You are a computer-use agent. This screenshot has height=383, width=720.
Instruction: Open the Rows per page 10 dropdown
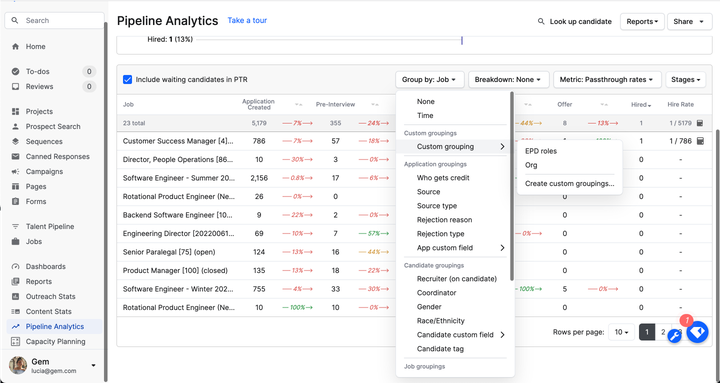click(621, 332)
